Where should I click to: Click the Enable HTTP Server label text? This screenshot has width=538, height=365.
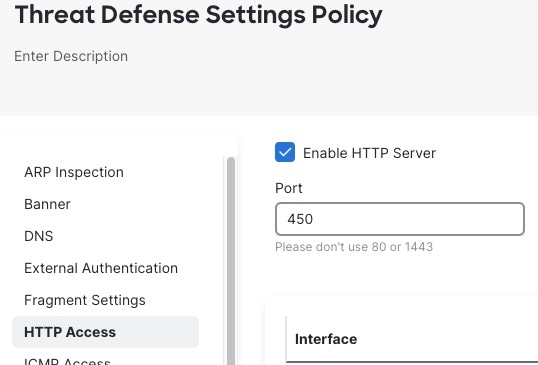[369, 153]
